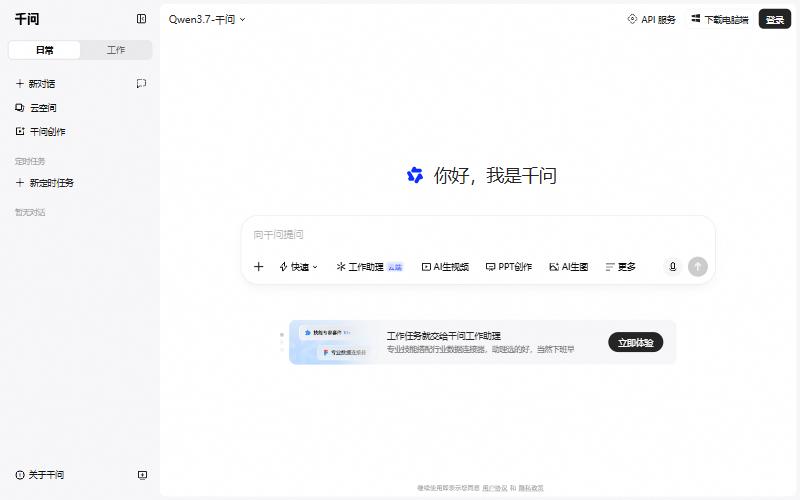Viewport: 800px width, 500px height.
Task: Switch to the 日常 tab
Action: pos(44,50)
